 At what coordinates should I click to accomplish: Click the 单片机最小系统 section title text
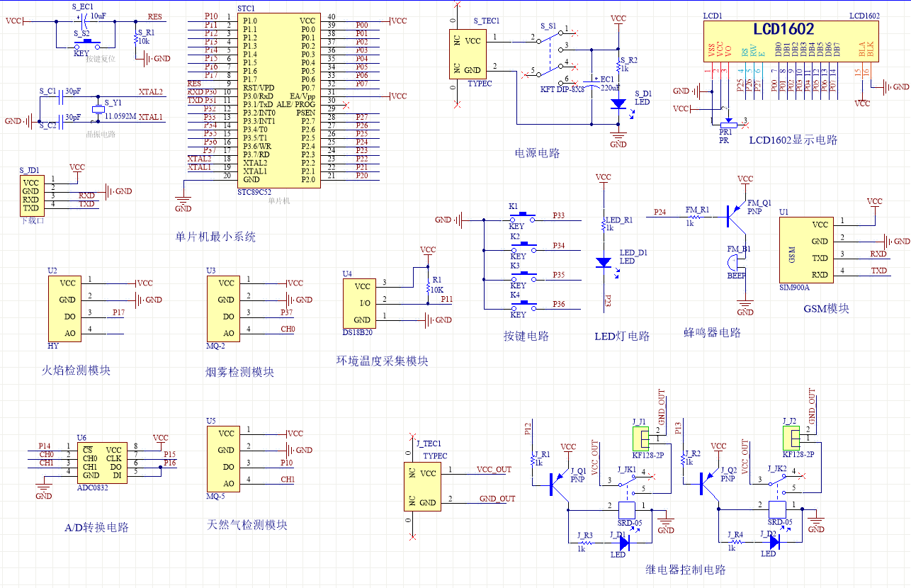coord(215,237)
